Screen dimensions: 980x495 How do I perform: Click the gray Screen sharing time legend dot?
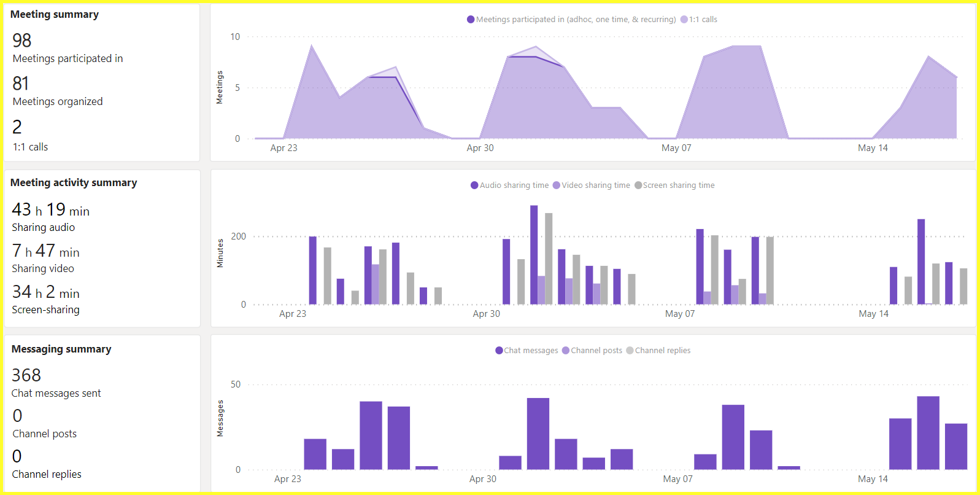point(638,185)
